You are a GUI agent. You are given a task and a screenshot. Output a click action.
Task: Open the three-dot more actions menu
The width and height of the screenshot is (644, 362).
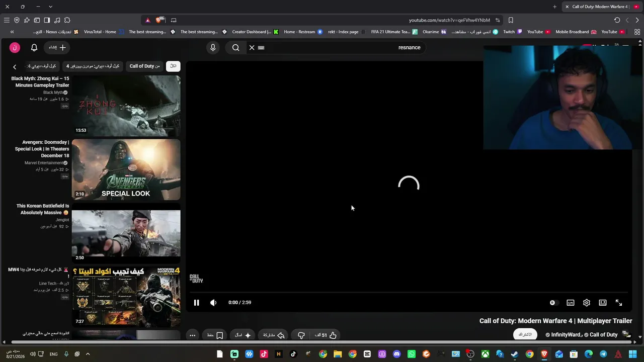point(192,335)
